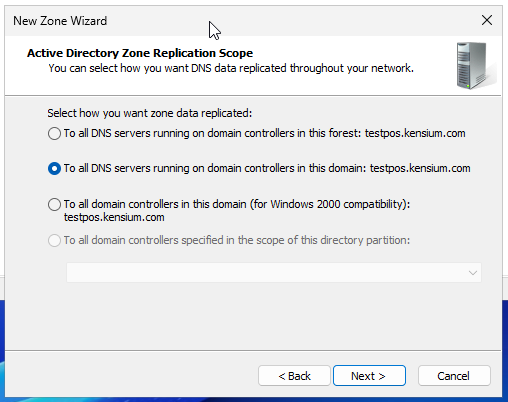Select the directory partition scope radio button
The width and height of the screenshot is (508, 402).
tap(54, 240)
